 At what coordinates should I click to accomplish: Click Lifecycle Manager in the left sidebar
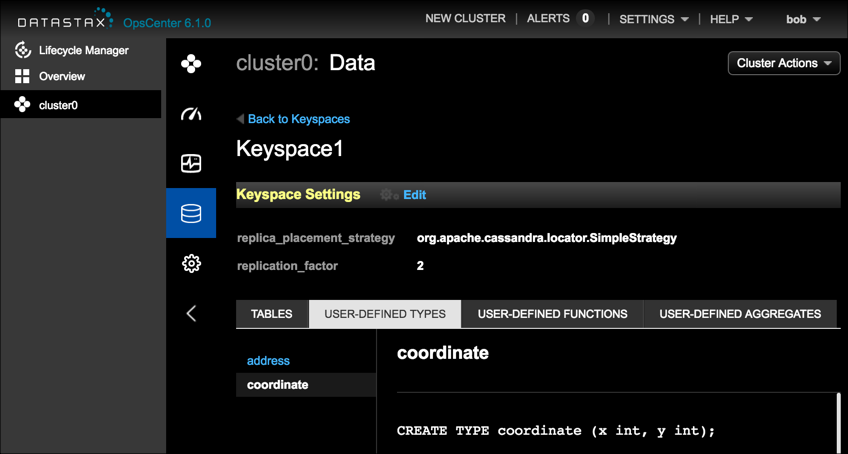click(x=84, y=50)
